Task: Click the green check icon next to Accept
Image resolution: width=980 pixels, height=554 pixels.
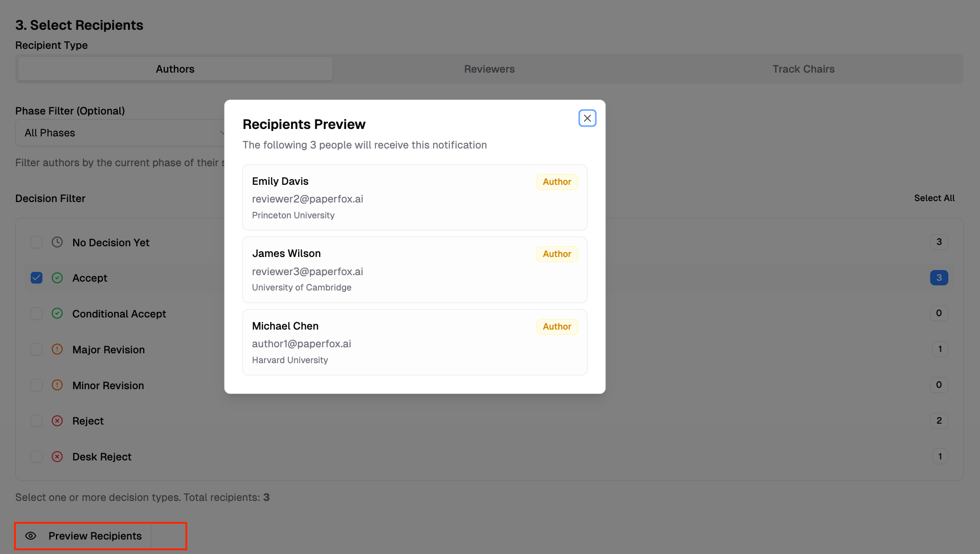Action: click(x=57, y=278)
